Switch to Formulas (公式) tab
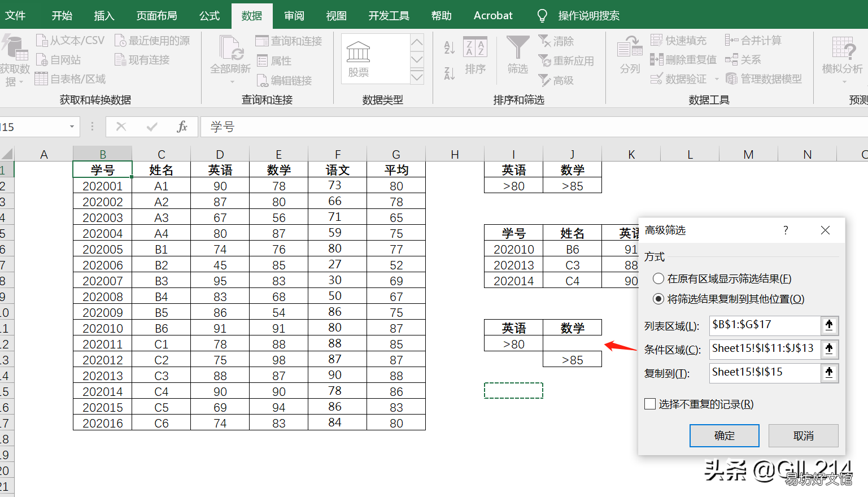 210,16
